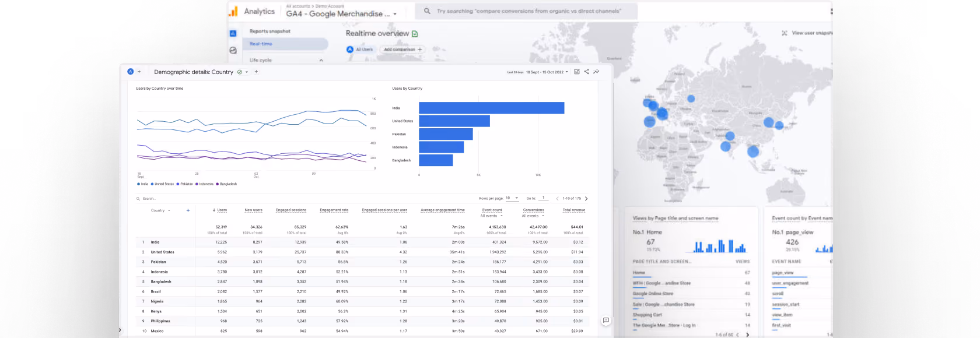Click Total revenue column header

click(x=574, y=210)
